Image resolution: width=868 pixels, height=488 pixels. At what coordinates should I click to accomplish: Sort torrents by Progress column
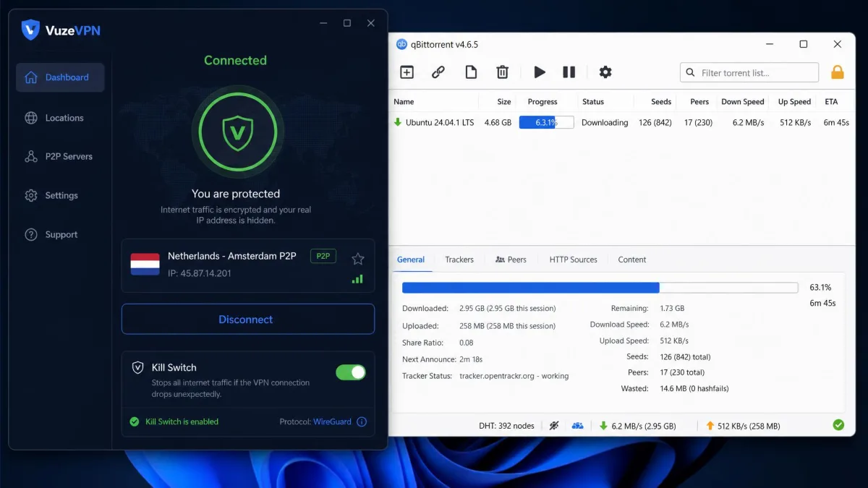tap(542, 102)
